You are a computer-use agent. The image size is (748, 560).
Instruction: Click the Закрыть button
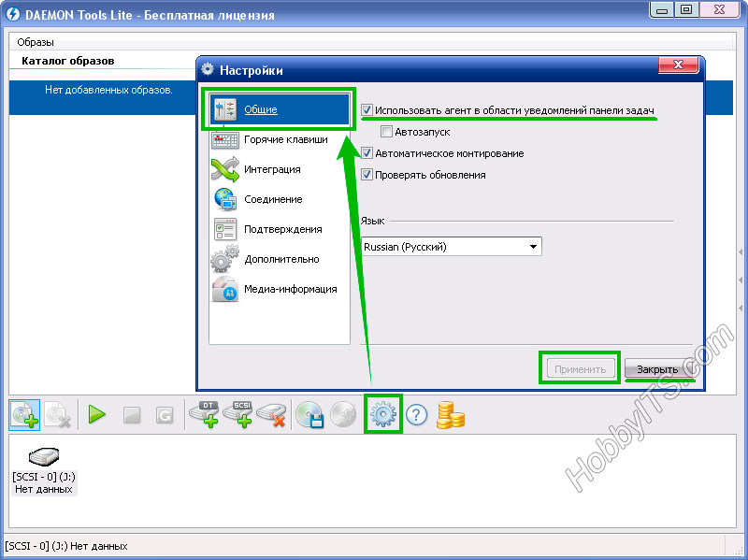tap(657, 369)
